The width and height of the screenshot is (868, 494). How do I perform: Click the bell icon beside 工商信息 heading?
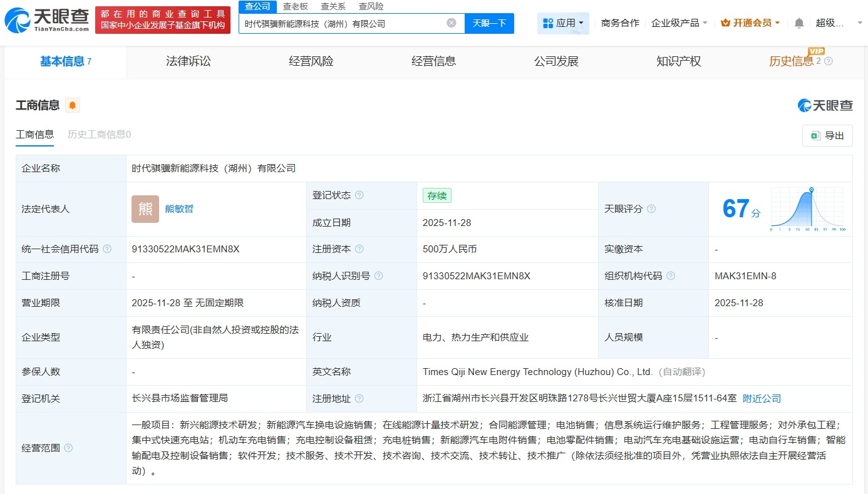73,106
